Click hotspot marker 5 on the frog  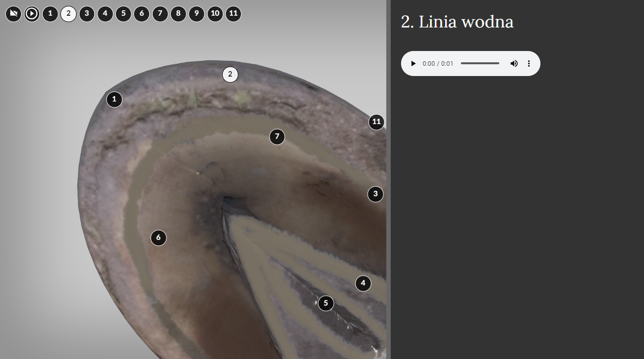pos(326,303)
